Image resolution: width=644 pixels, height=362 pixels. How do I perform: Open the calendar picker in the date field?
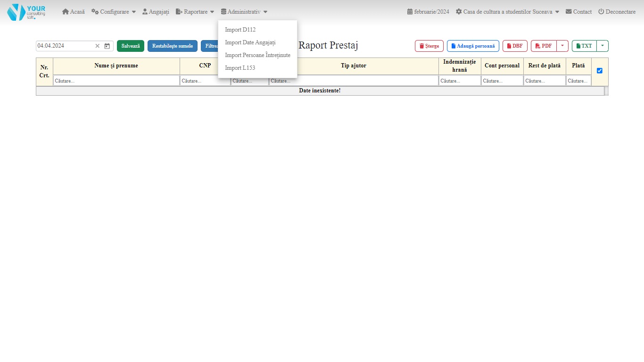click(x=107, y=46)
